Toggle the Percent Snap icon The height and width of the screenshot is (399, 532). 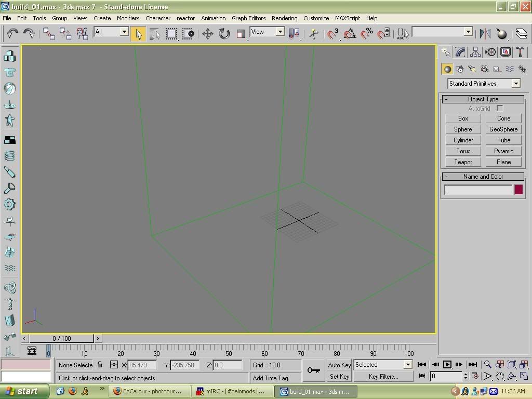coord(367,34)
